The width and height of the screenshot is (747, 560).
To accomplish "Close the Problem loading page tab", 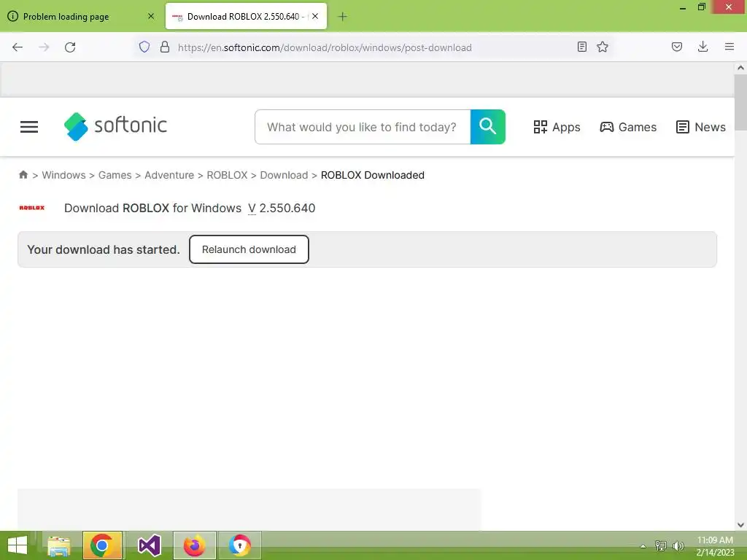I will [151, 16].
